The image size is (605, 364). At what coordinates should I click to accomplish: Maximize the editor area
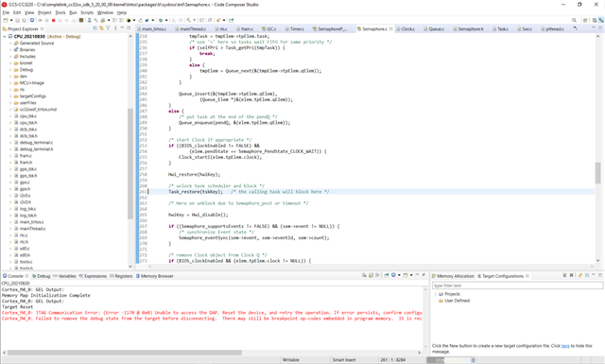pos(600,28)
